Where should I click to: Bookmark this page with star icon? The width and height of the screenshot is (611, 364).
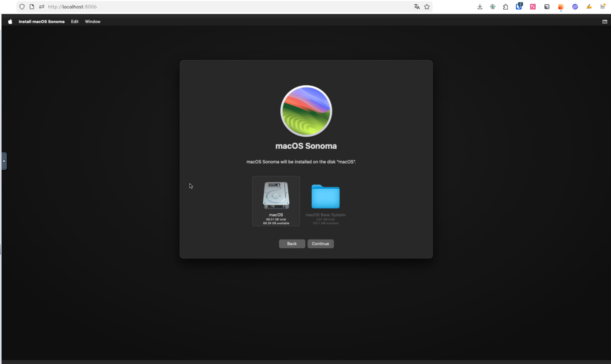coord(427,7)
